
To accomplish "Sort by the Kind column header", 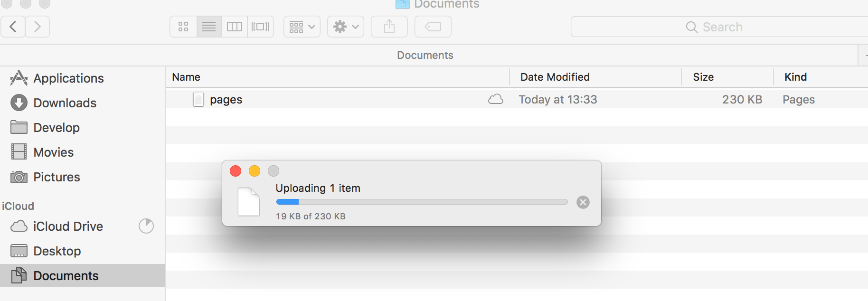I will click(x=795, y=76).
